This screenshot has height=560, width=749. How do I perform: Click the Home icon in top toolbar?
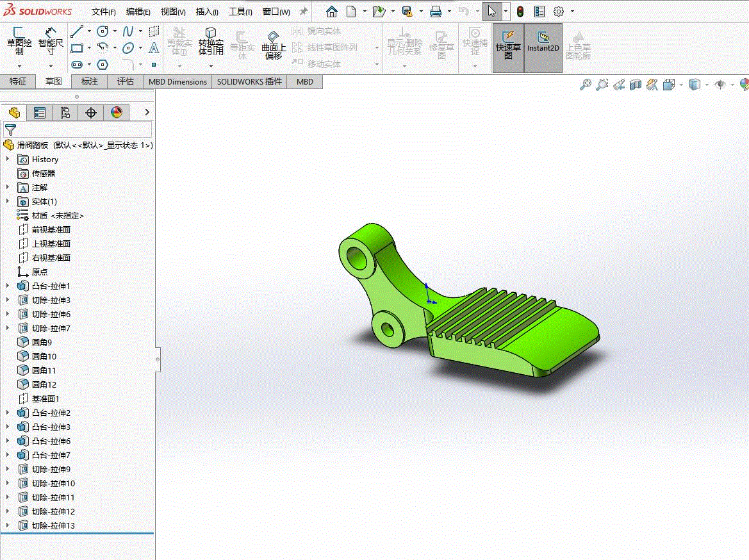tap(331, 12)
